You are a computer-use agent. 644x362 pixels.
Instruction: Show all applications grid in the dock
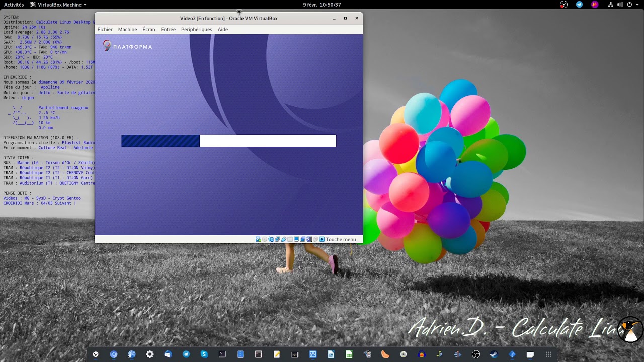(x=548, y=354)
